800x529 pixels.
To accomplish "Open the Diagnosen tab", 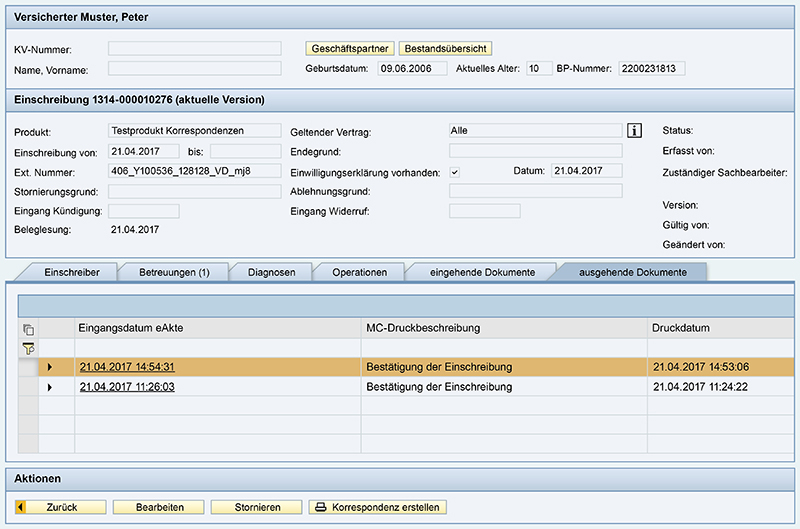I will [271, 272].
